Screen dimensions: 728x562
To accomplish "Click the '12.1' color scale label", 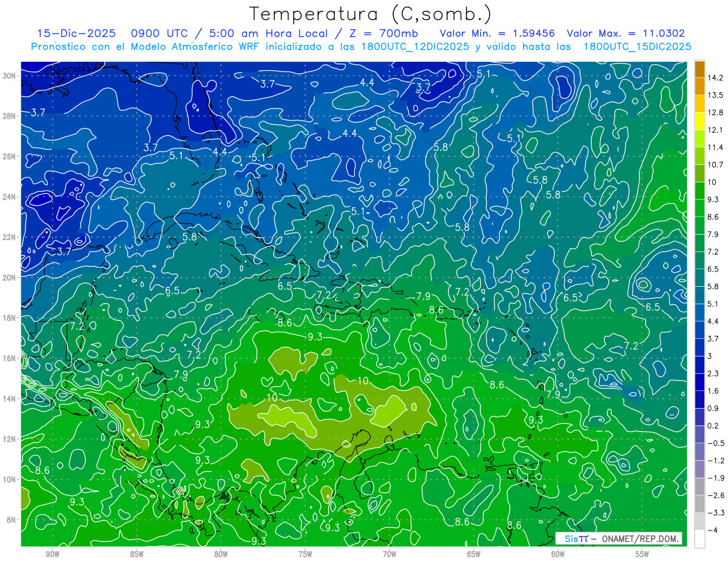I will (x=716, y=130).
